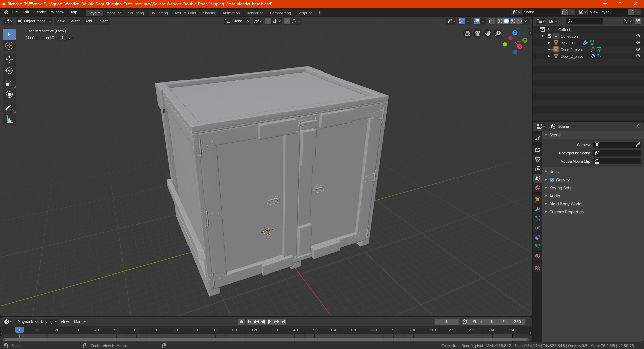644x349 pixels.
Task: Open the Playback dropdown
Action: pos(27,322)
